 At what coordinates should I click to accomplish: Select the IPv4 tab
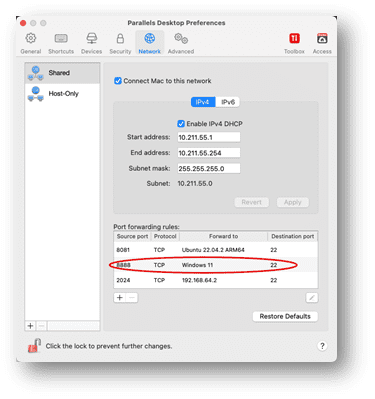click(x=203, y=102)
